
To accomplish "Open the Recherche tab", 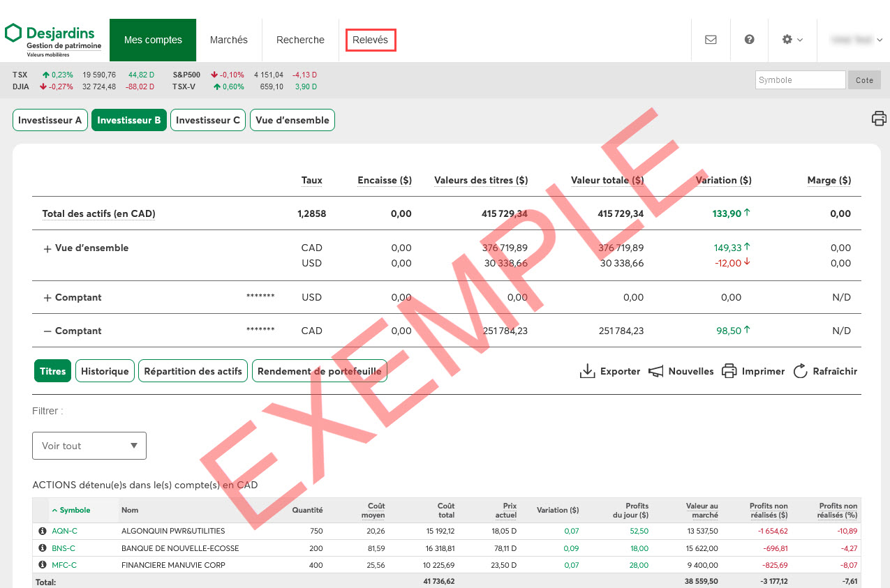I will [300, 40].
